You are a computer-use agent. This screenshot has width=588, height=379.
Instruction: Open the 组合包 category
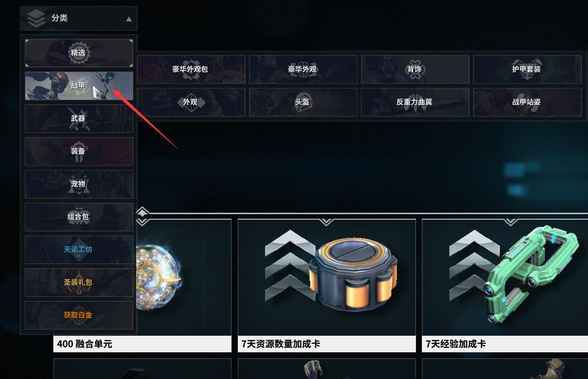tap(79, 216)
